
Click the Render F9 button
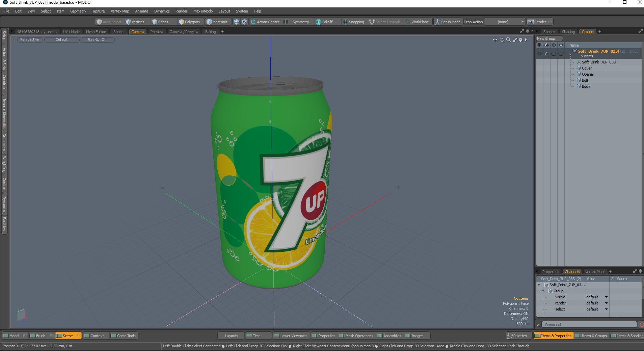tap(540, 22)
